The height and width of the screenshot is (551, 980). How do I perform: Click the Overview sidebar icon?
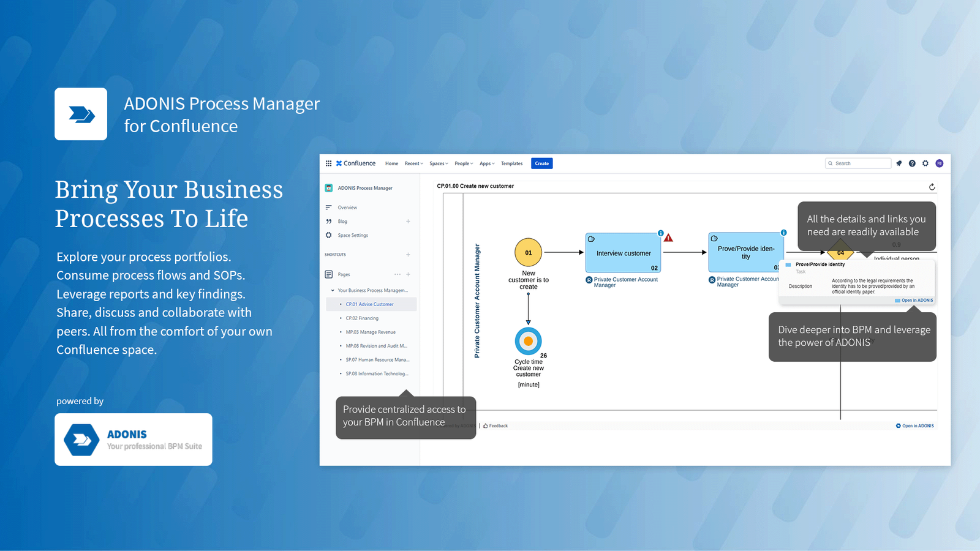click(328, 208)
